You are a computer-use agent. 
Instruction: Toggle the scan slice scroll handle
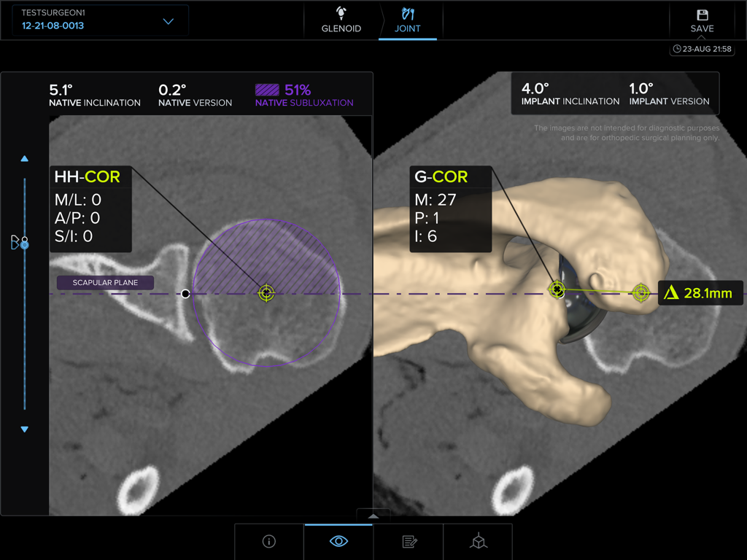coord(24,244)
